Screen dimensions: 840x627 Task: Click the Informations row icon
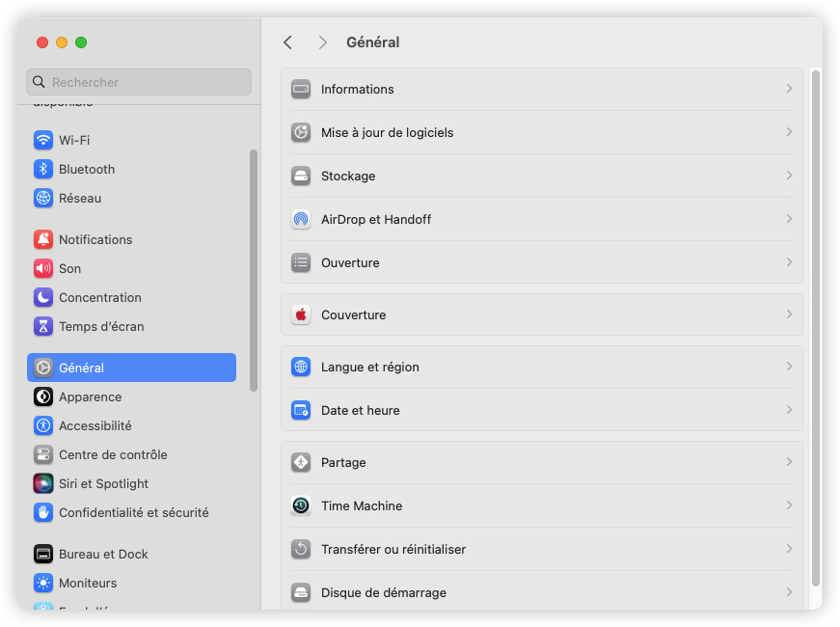click(301, 89)
